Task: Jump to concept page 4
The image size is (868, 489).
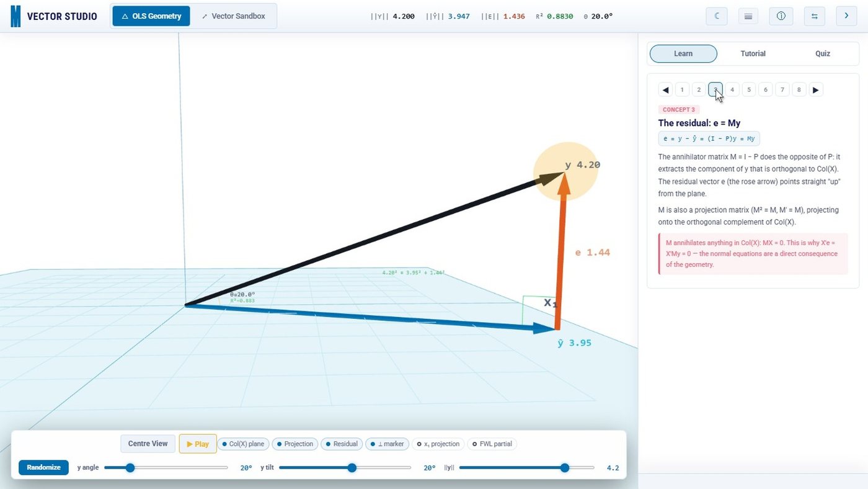Action: (x=732, y=90)
